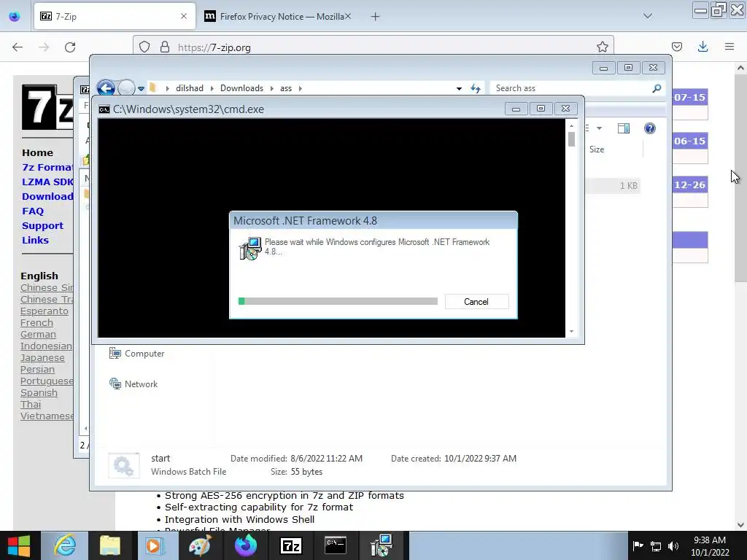Close the 7-Zip browser tab
The height and width of the screenshot is (560, 747).
click(x=184, y=16)
